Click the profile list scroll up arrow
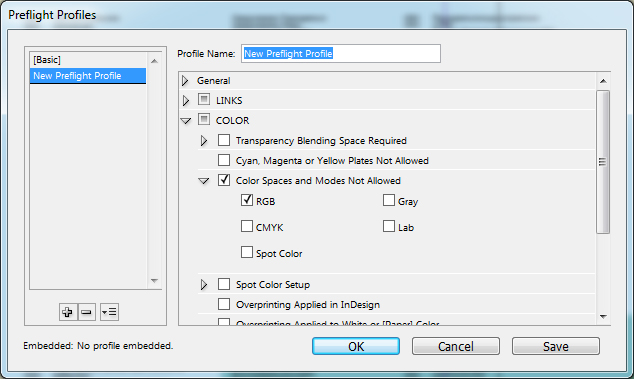 tap(154, 61)
